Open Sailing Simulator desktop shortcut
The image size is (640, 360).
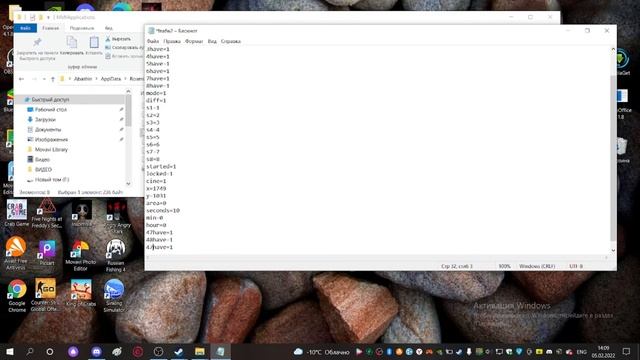[114, 296]
